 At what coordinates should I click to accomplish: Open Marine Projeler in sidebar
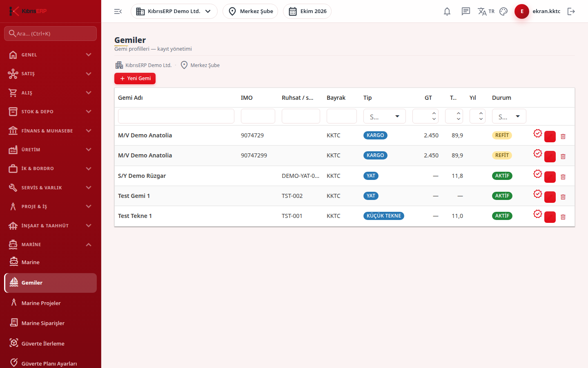pyautogui.click(x=51, y=303)
